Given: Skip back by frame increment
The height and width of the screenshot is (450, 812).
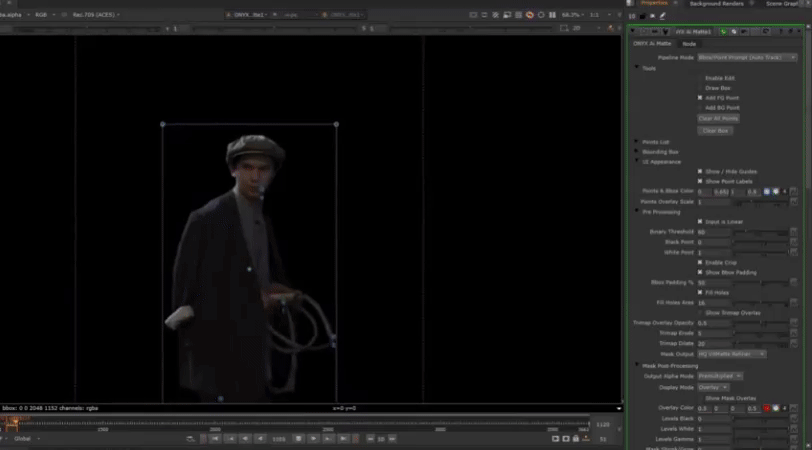Looking at the screenshot, I should click(x=370, y=439).
